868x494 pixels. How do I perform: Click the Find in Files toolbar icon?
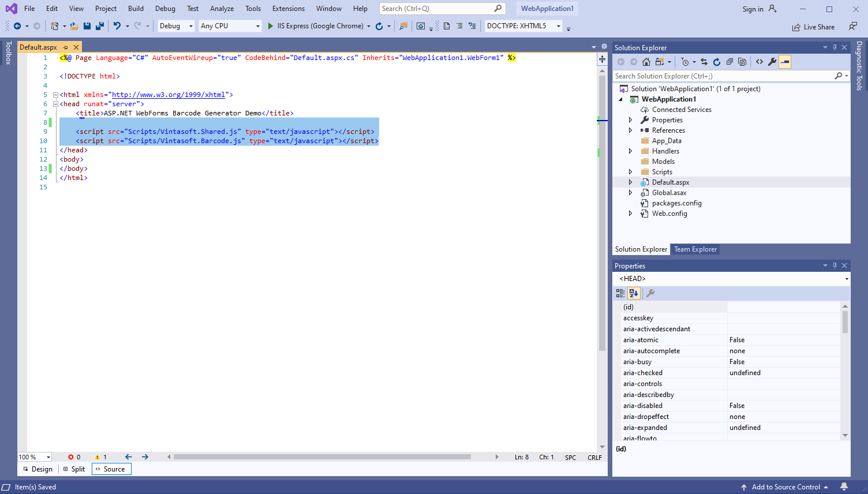tap(403, 26)
